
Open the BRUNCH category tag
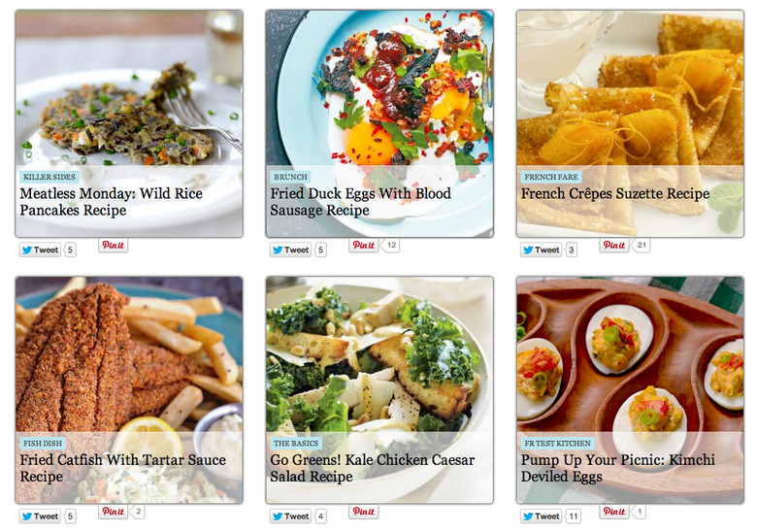290,178
